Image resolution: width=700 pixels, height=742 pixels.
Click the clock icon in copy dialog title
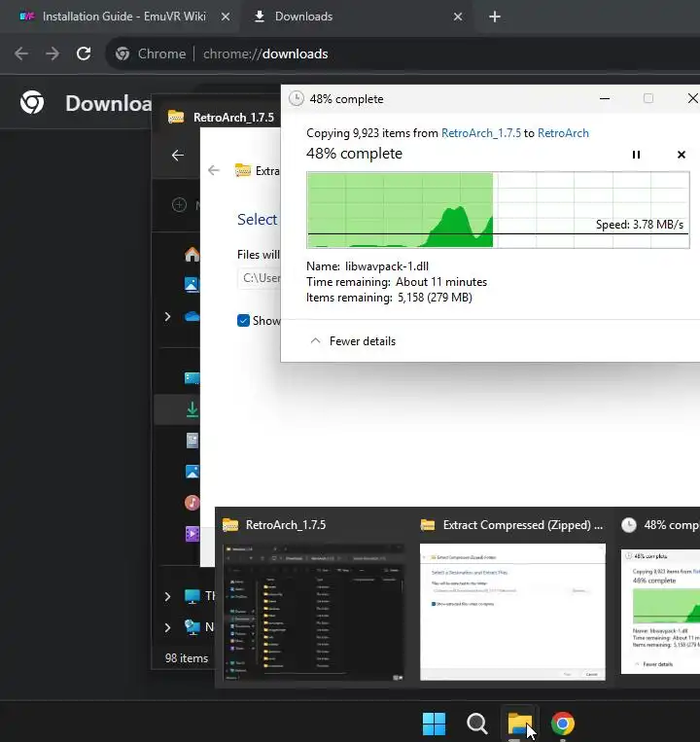click(x=297, y=98)
